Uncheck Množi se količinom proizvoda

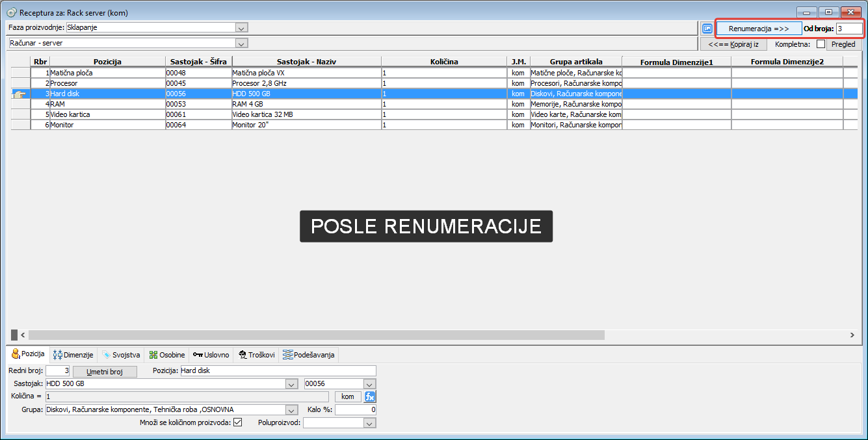pyautogui.click(x=237, y=422)
